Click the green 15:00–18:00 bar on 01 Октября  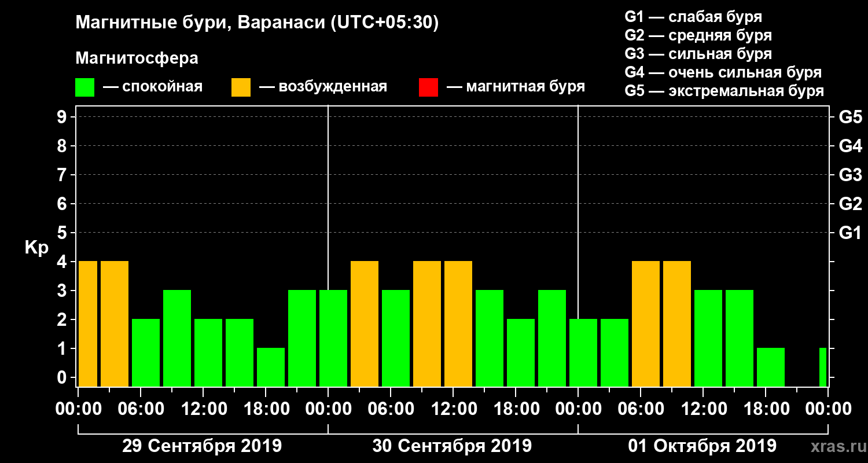click(740, 338)
